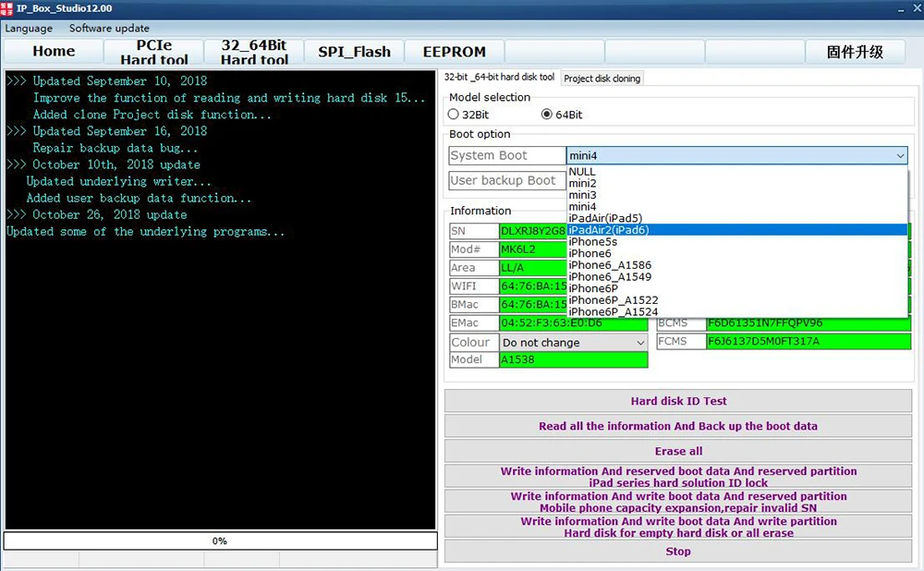Screen dimensions: 924x571
Task: Select the 32-bit _64-bit hard disk tool subtab
Action: tap(499, 78)
